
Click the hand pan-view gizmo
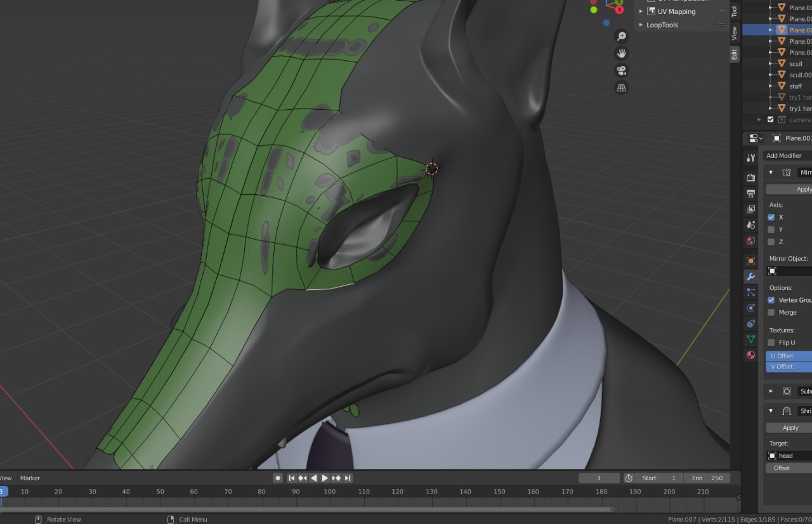[x=622, y=53]
